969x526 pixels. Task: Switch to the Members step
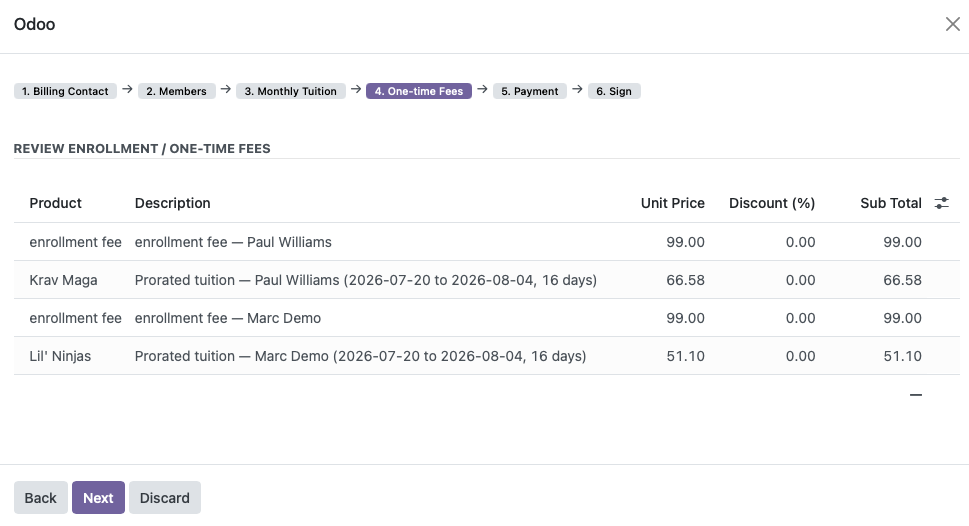[x=176, y=91]
